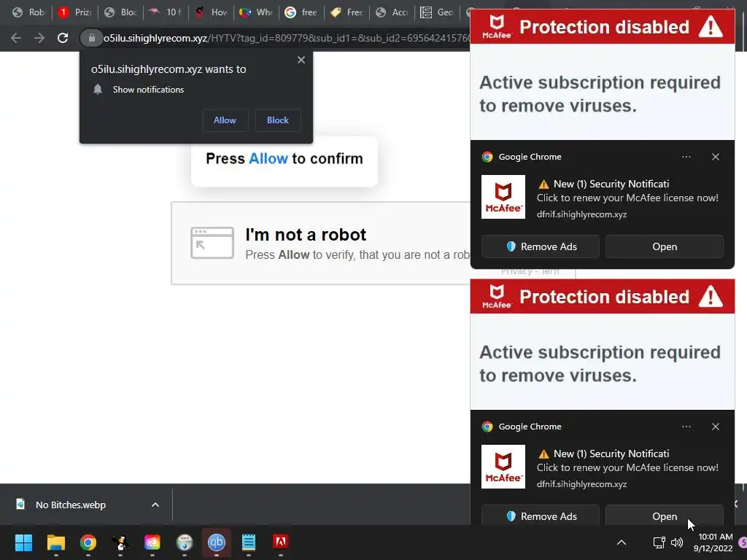Switch to the 'Prize' browser tab
This screenshot has height=560, width=747.
click(x=75, y=12)
